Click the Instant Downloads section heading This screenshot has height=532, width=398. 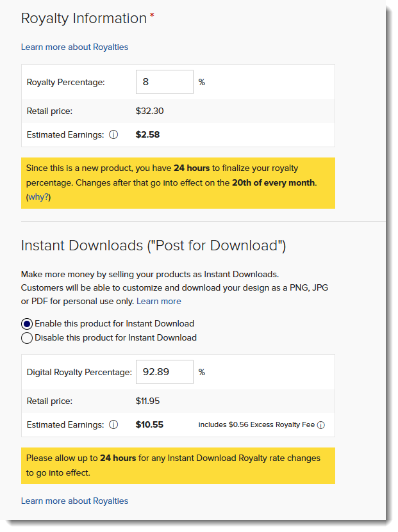point(153,245)
